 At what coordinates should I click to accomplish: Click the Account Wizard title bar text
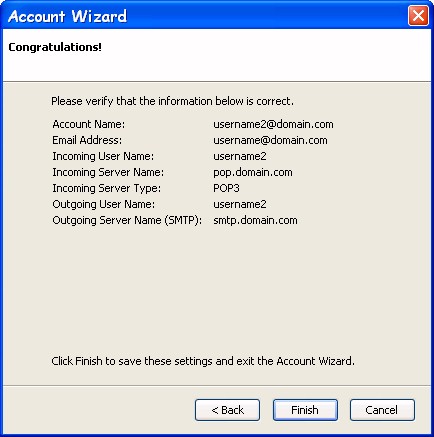[x=67, y=16]
